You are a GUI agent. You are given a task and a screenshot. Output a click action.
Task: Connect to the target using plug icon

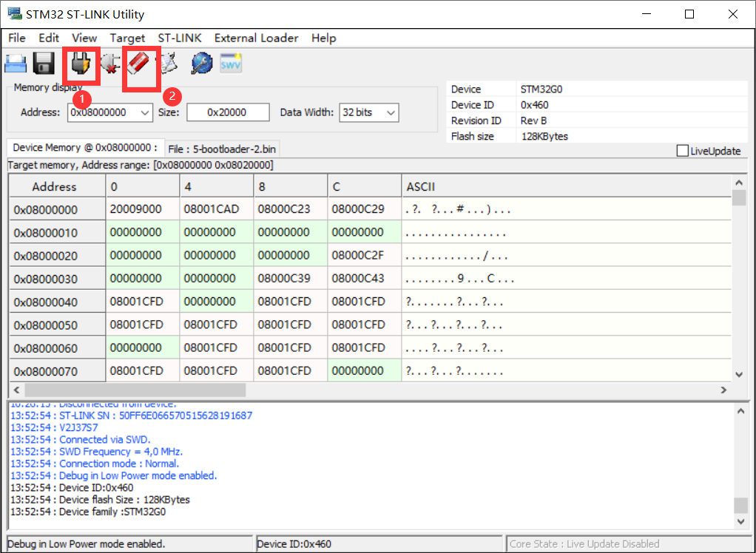[x=81, y=64]
